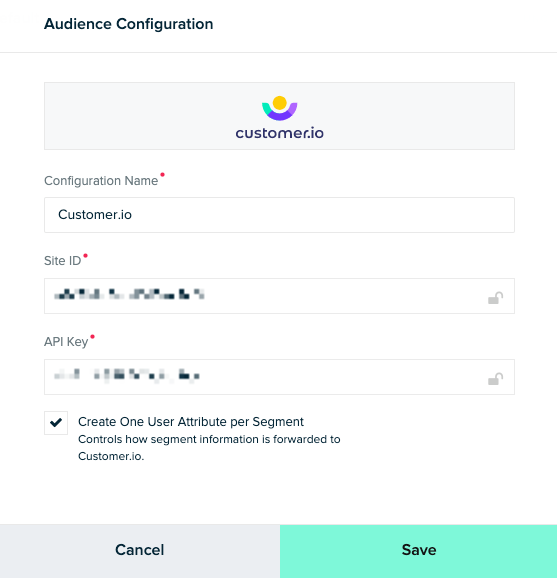
Task: Toggle the Site ID padlock icon
Action: click(x=495, y=297)
